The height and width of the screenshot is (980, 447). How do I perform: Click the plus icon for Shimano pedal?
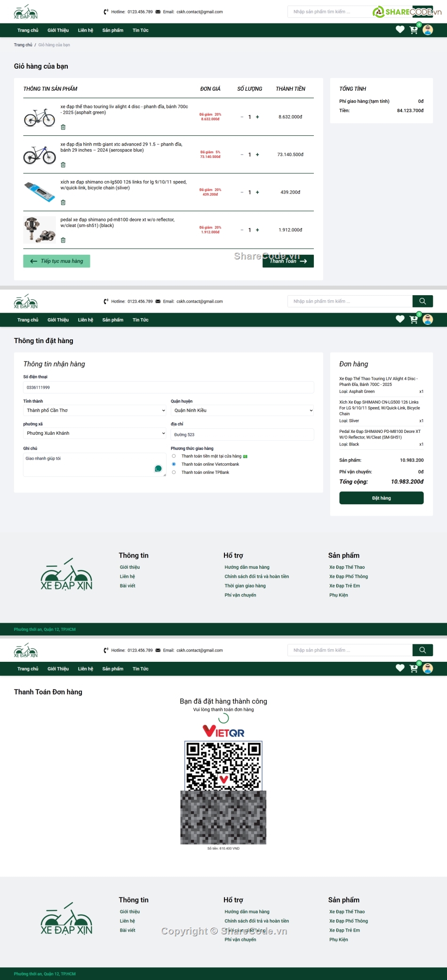[x=257, y=230]
